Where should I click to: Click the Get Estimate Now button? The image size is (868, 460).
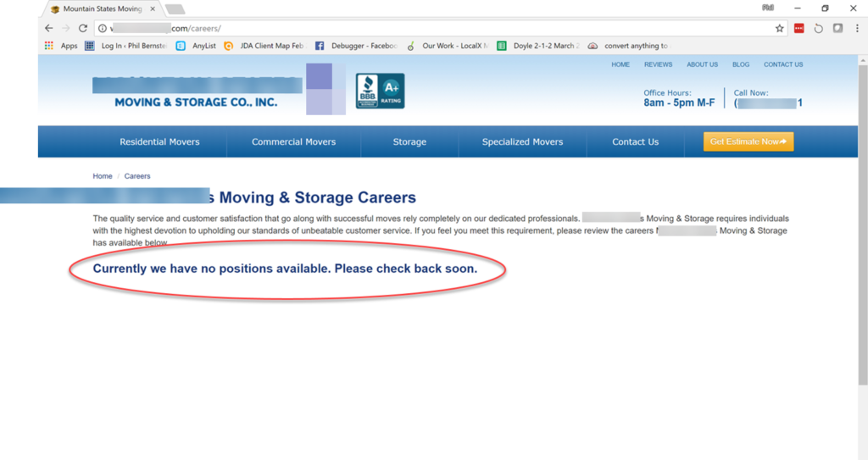tap(748, 141)
